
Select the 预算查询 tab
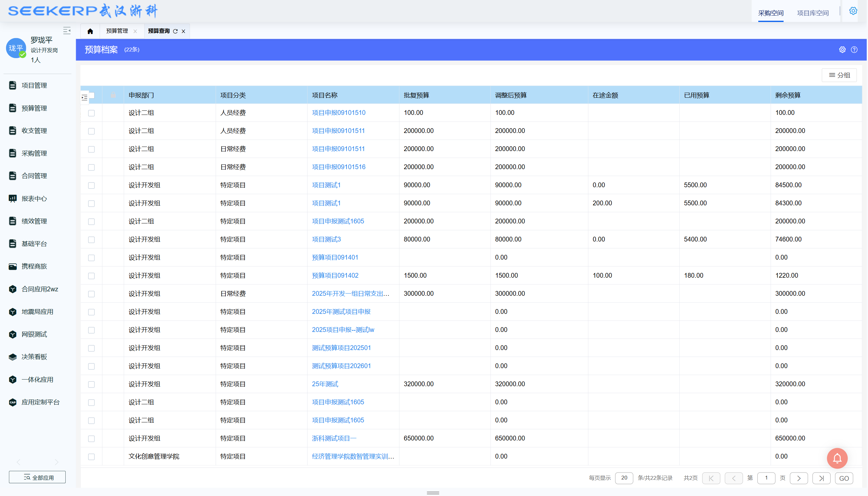[159, 31]
